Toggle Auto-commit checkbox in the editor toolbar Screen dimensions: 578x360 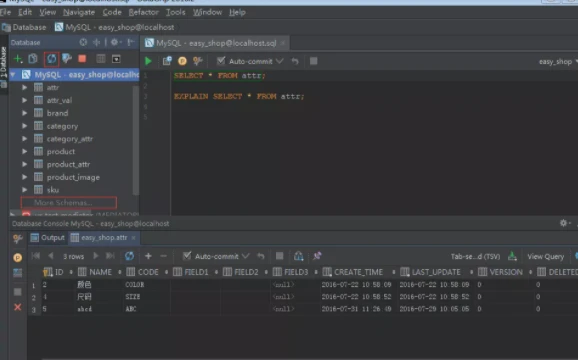click(221, 61)
